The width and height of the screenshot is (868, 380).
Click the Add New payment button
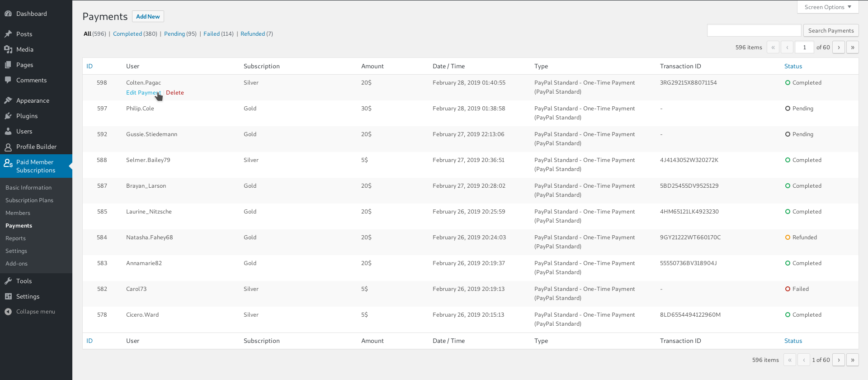(x=148, y=17)
